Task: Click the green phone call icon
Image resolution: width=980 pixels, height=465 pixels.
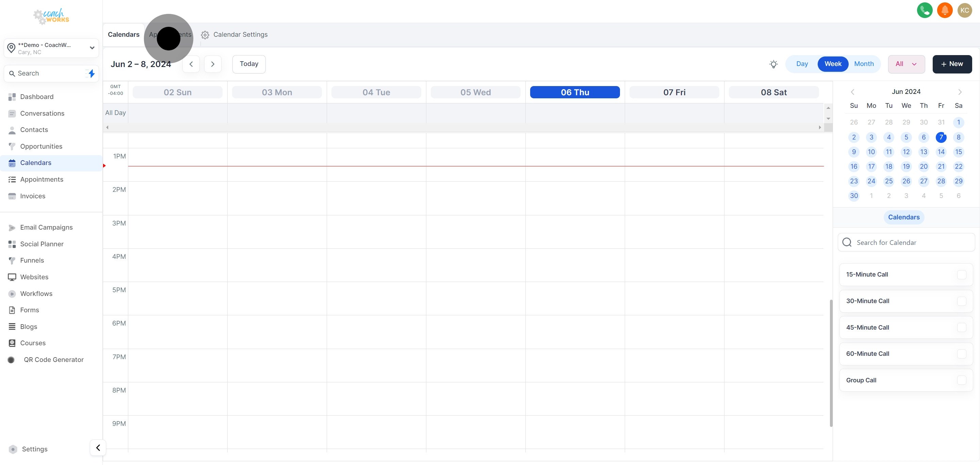Action: [925, 10]
